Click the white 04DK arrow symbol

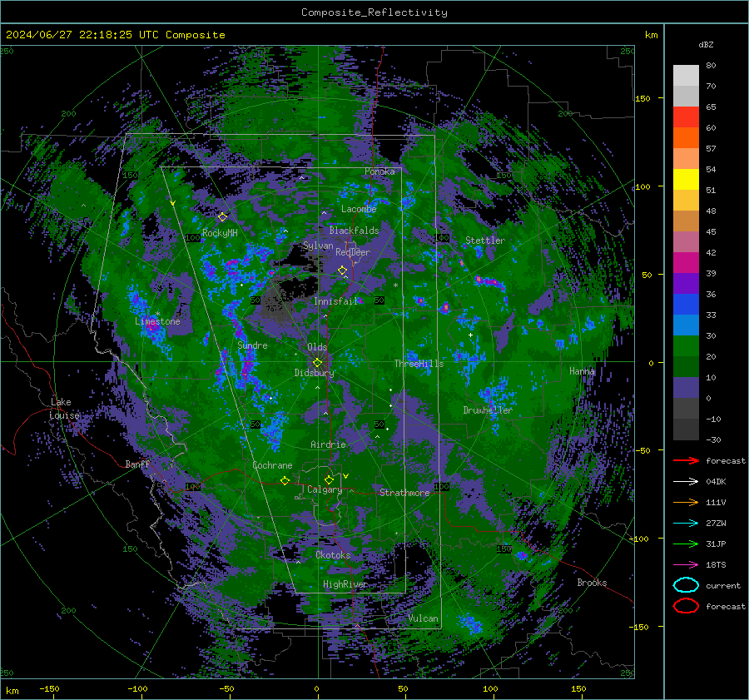pos(686,482)
